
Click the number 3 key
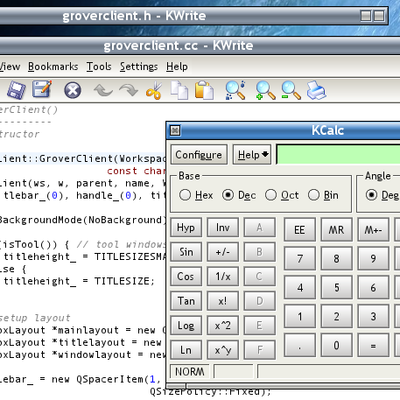[373, 316]
